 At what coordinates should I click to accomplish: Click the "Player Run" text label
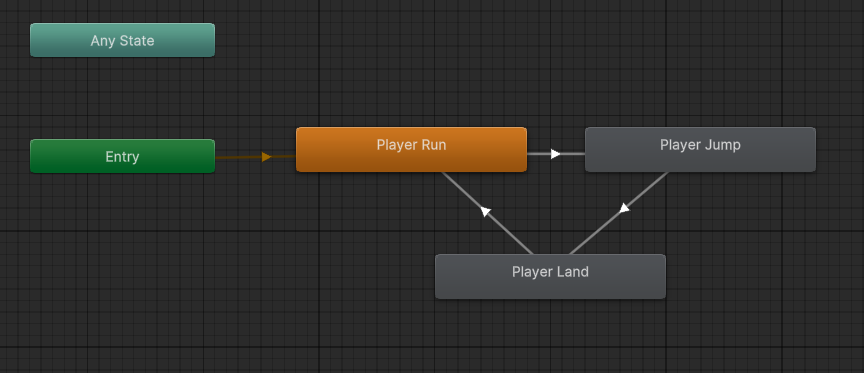coord(412,145)
